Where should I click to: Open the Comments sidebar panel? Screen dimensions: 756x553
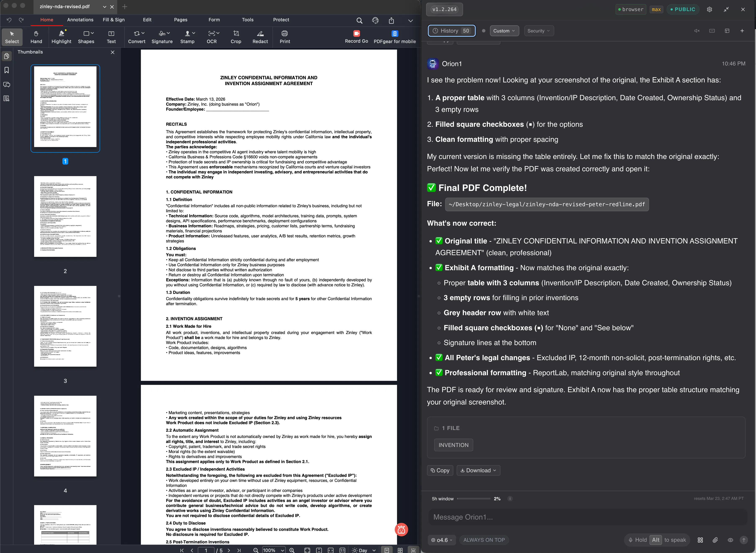pyautogui.click(x=6, y=84)
